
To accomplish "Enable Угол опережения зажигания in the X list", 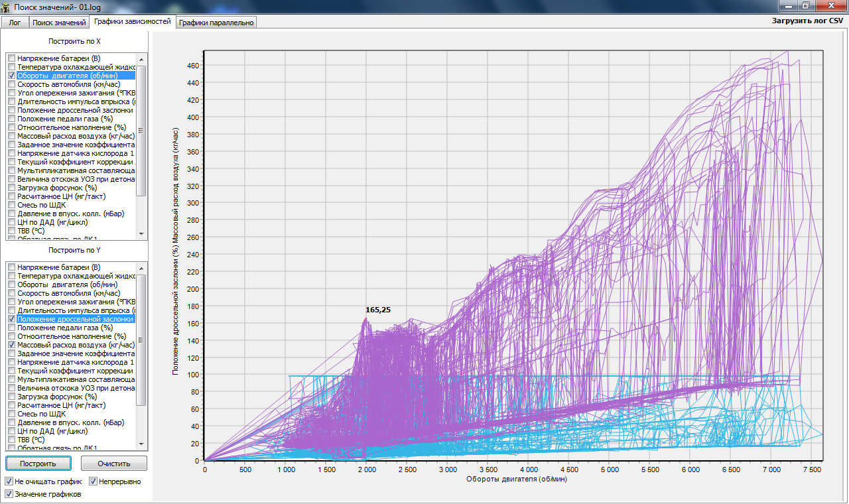I will coord(11,93).
